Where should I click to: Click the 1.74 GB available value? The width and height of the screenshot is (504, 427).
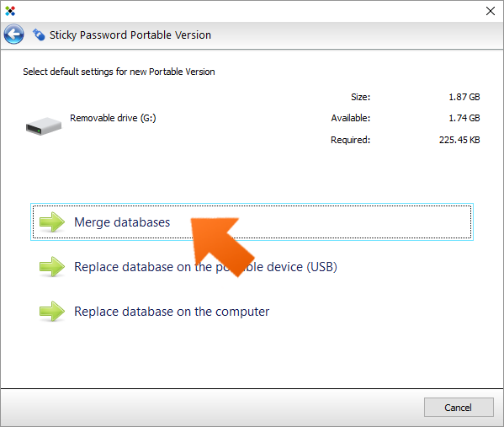click(x=464, y=118)
